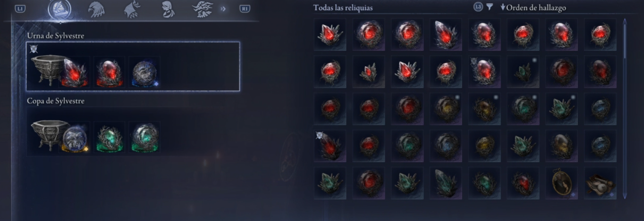This screenshot has width=644, height=221.
Task: Click the R1 next tab button
Action: coord(245,9)
